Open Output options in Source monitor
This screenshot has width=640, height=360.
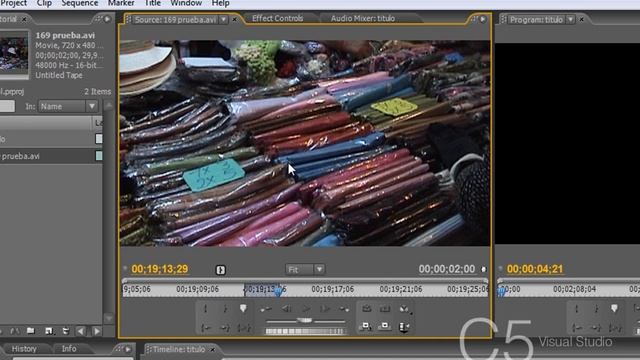tap(404, 309)
